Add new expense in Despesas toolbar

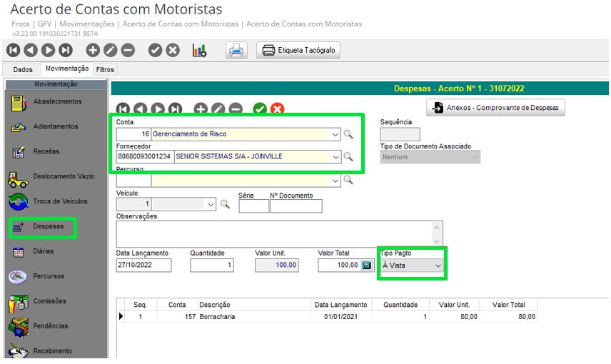pos(201,108)
